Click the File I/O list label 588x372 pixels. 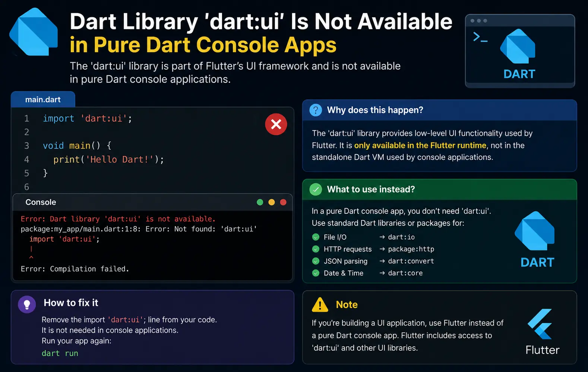point(335,237)
